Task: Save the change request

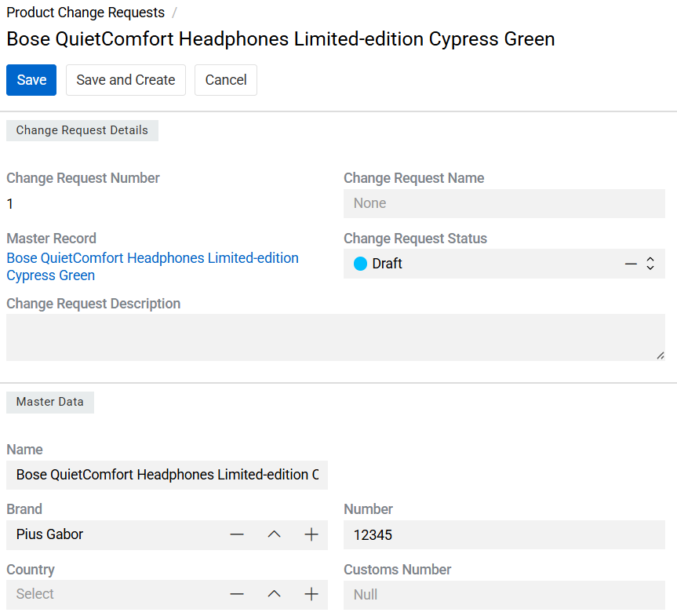Action: pos(31,80)
